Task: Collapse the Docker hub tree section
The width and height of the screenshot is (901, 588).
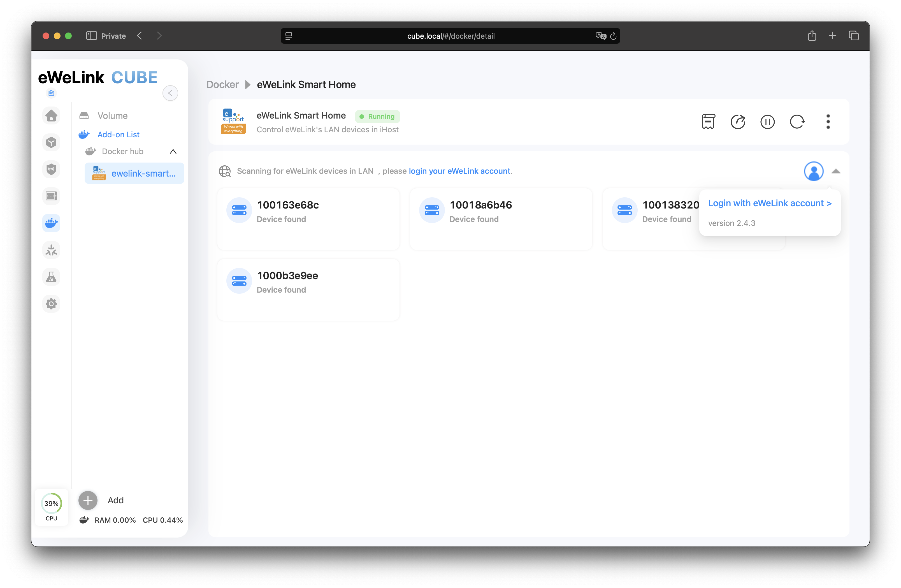Action: click(173, 151)
